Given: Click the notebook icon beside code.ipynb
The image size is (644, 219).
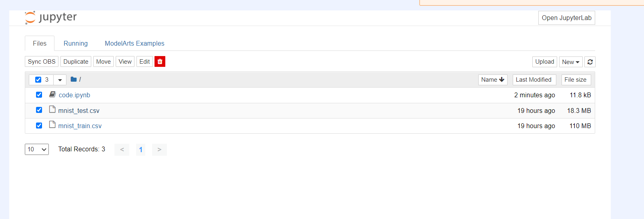Looking at the screenshot, I should pos(52,94).
